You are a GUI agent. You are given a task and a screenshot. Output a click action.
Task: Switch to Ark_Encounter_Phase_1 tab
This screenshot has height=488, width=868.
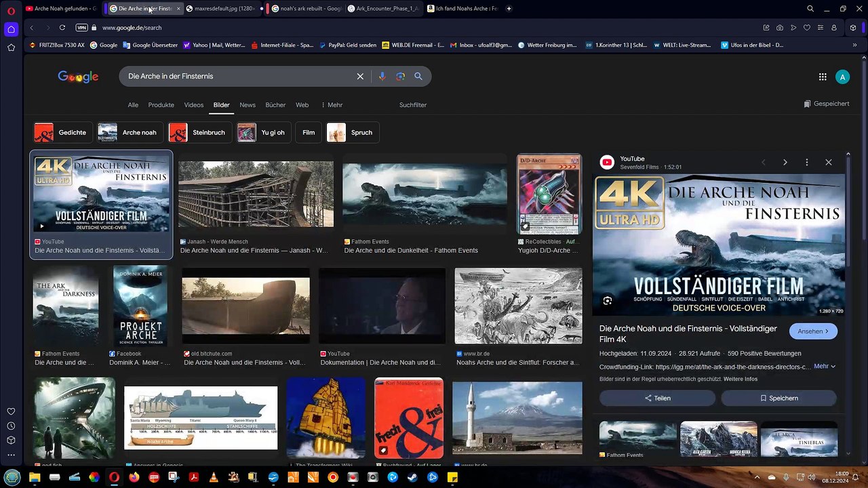pyautogui.click(x=383, y=9)
